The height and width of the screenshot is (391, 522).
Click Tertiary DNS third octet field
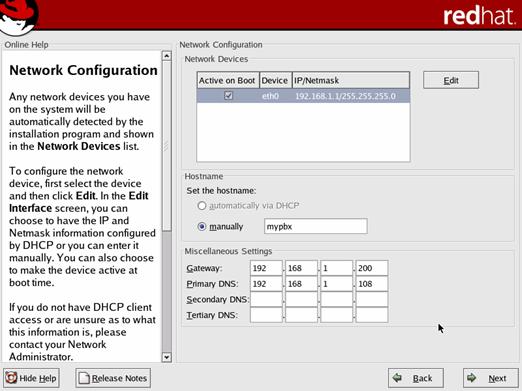pos(336,315)
